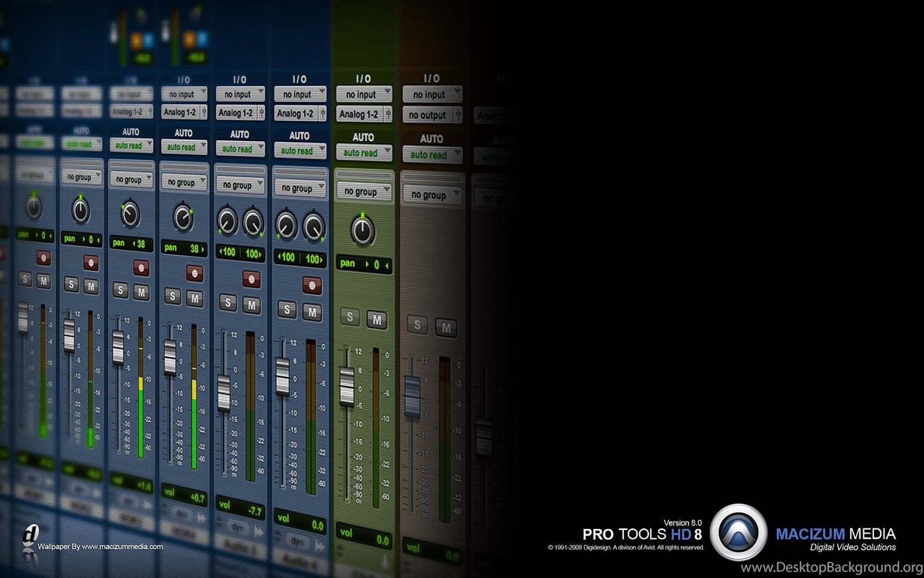The width and height of the screenshot is (924, 578).
Task: Click volume fader of vol -7.7 channel
Action: [x=224, y=392]
